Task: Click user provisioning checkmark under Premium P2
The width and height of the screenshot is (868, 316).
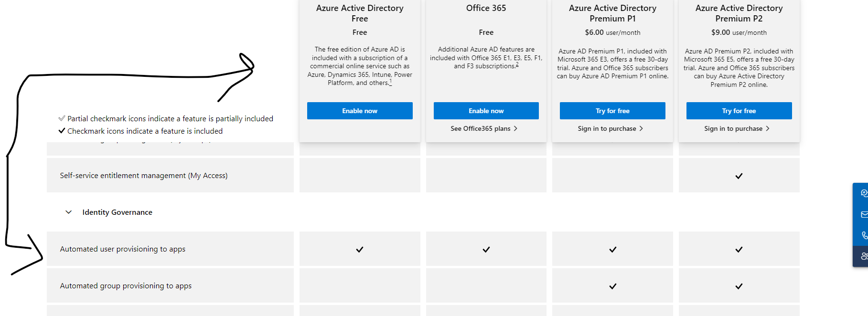Action: [739, 250]
